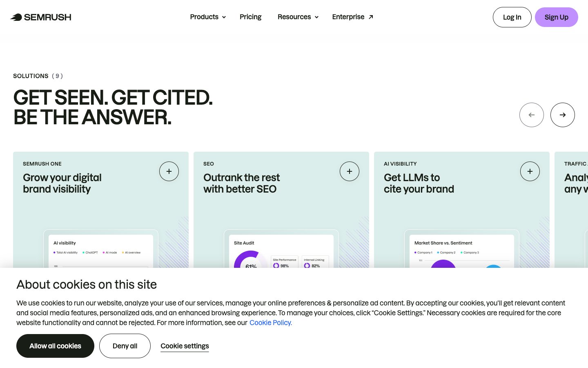Open the Resources dropdown menu
This screenshot has width=588, height=368.
pos(294,17)
